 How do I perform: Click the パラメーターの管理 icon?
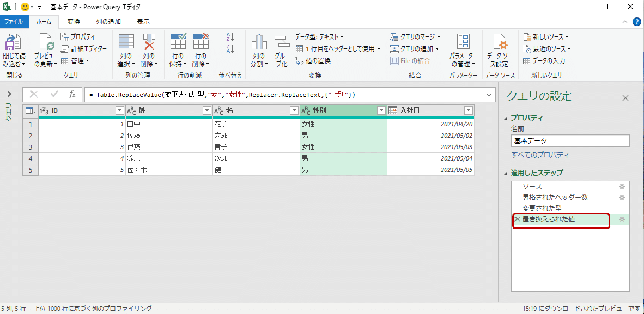click(x=463, y=42)
